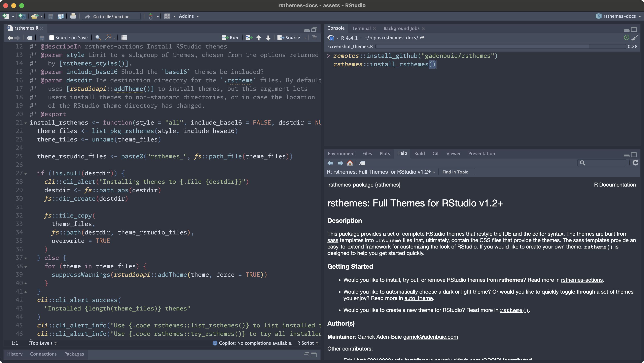Collapse the if block fold at line 27

(26, 174)
